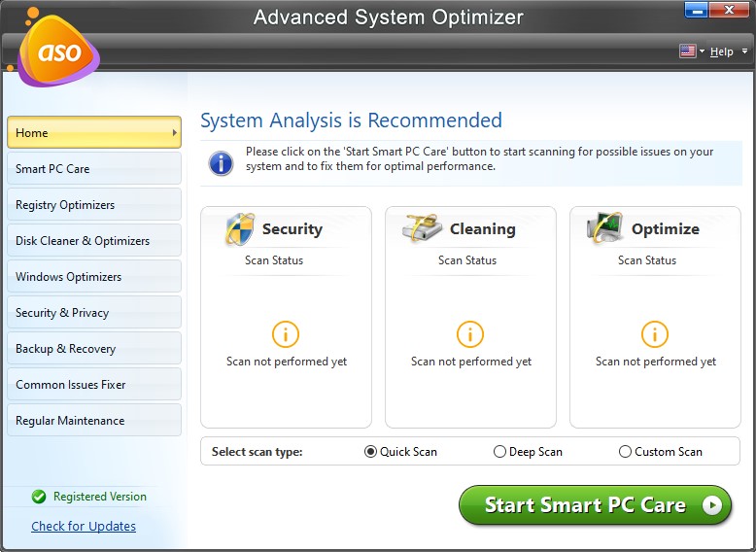Select the Quick Scan radio button
756x552 pixels.
point(370,452)
